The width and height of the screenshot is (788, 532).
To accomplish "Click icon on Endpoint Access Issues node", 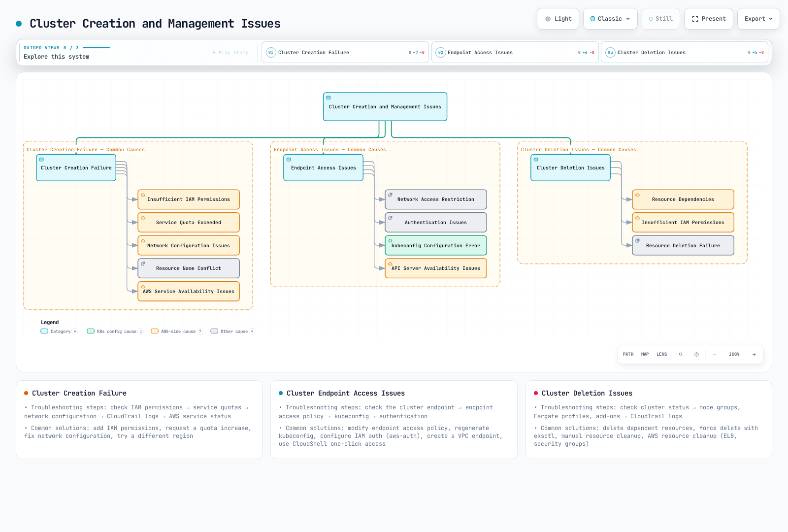I will point(289,160).
